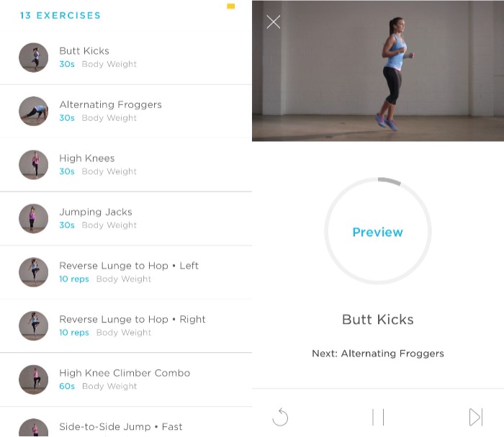The width and height of the screenshot is (504, 437).
Task: Tap the High Knees thumbnail
Action: pos(34,165)
